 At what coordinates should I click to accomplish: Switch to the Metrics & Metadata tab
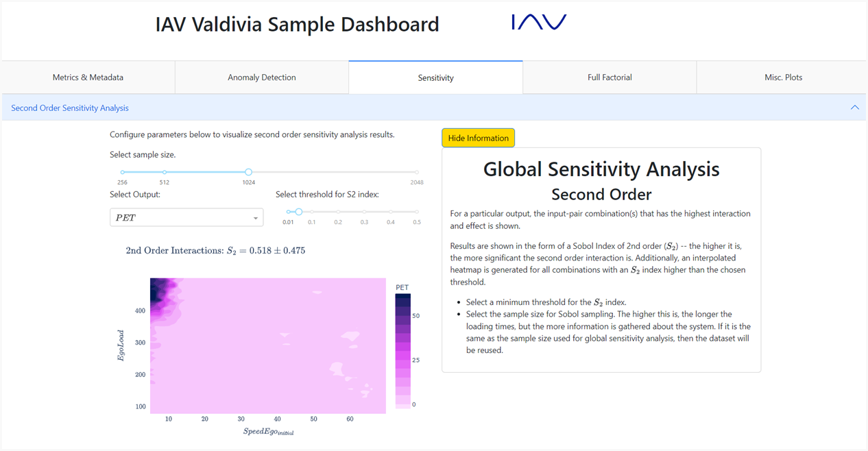pos(88,77)
